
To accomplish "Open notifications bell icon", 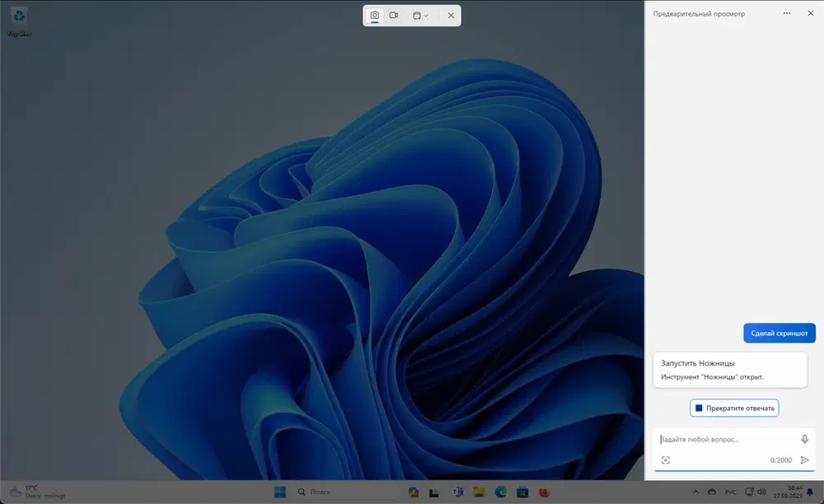I will tap(810, 492).
